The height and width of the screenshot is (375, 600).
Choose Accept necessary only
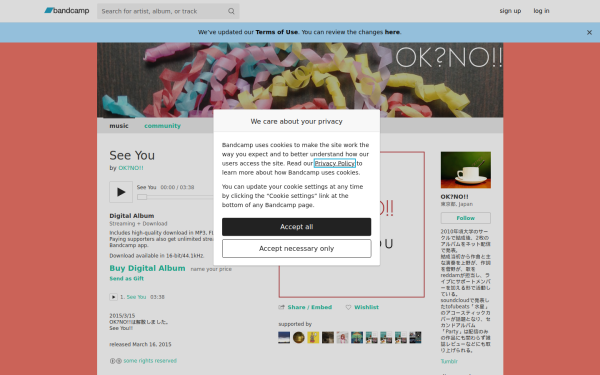pos(297,249)
